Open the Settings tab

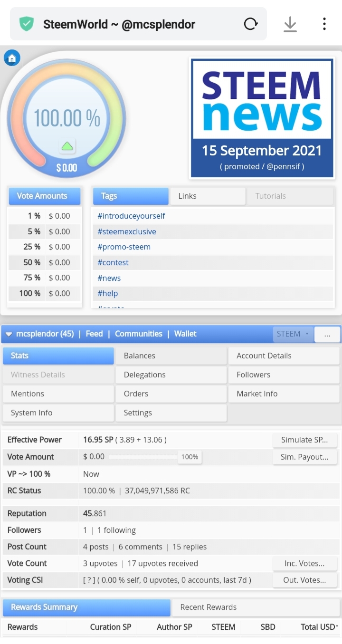171,413
